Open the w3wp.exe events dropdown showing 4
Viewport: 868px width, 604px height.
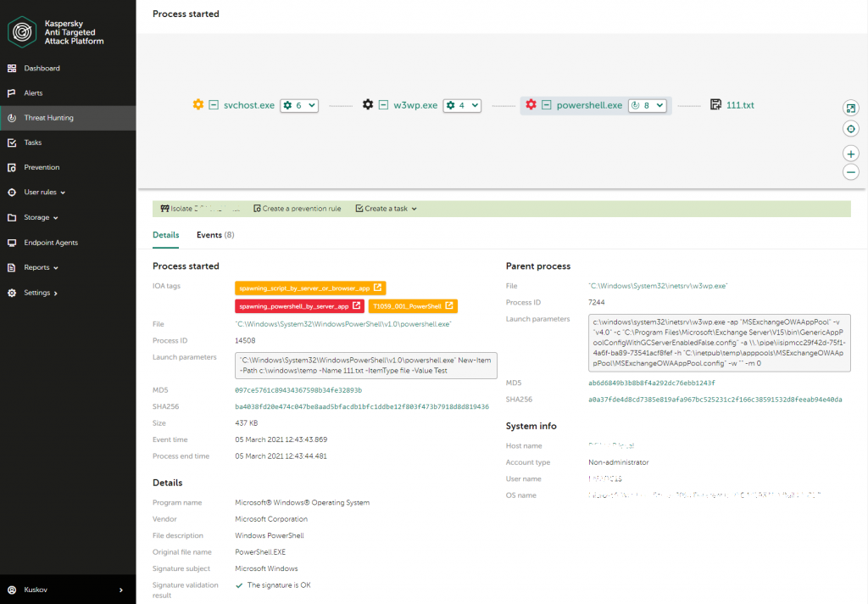pos(462,105)
